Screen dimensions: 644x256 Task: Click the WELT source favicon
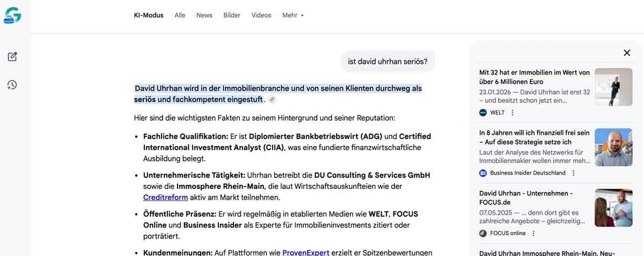483,113
